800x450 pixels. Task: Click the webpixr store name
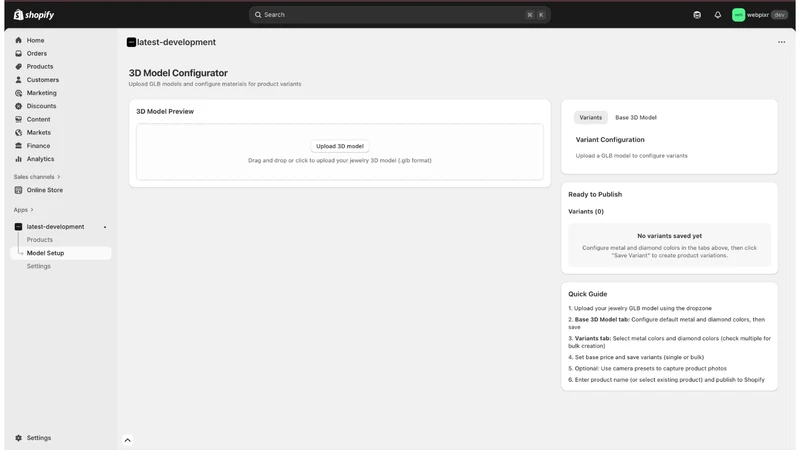[758, 15]
